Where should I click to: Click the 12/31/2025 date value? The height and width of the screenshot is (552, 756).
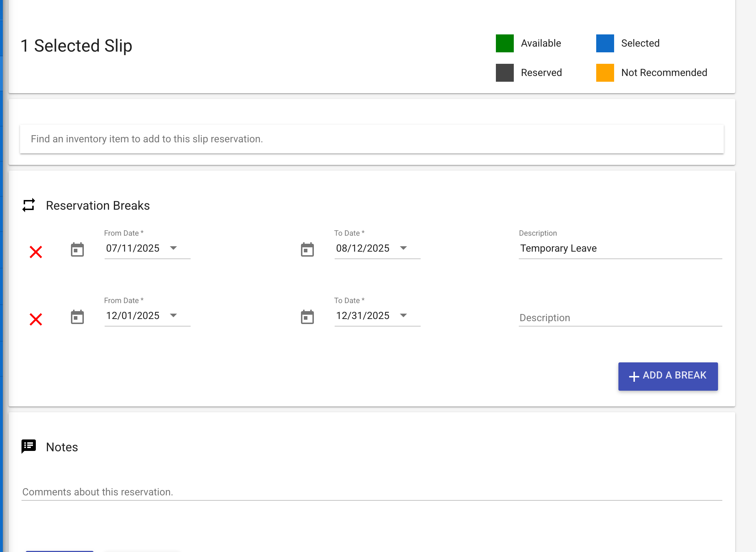pyautogui.click(x=363, y=315)
